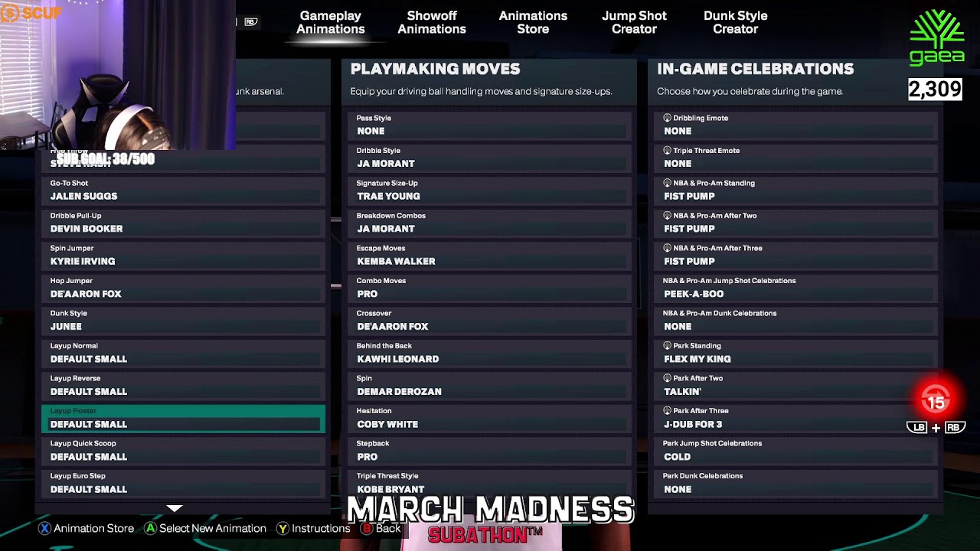Switch to the Gameplay Animations tab
The height and width of the screenshot is (551, 980).
pyautogui.click(x=331, y=22)
